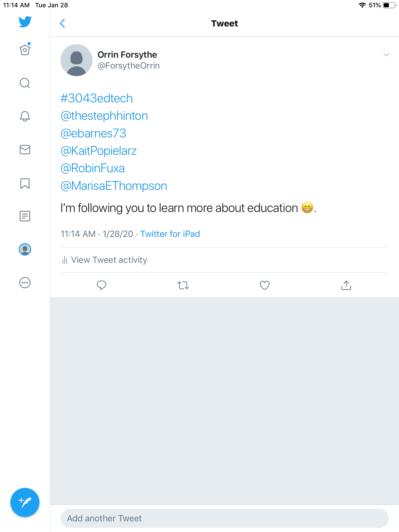Retweet the tweet using retweet icon
Image resolution: width=399 pixels, height=532 pixels.
click(183, 285)
